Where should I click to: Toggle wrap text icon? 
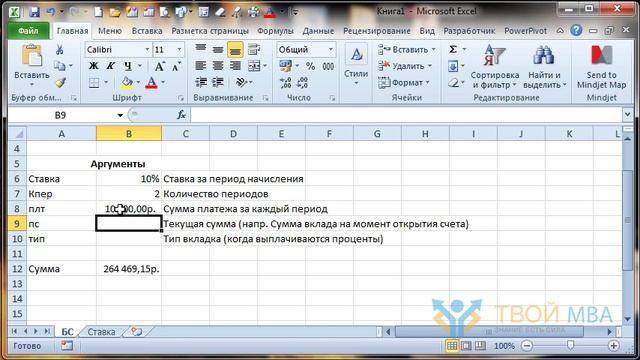click(254, 49)
